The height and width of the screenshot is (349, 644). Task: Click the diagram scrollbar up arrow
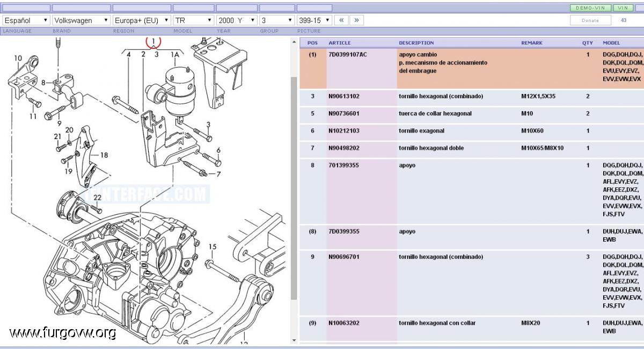(x=294, y=42)
